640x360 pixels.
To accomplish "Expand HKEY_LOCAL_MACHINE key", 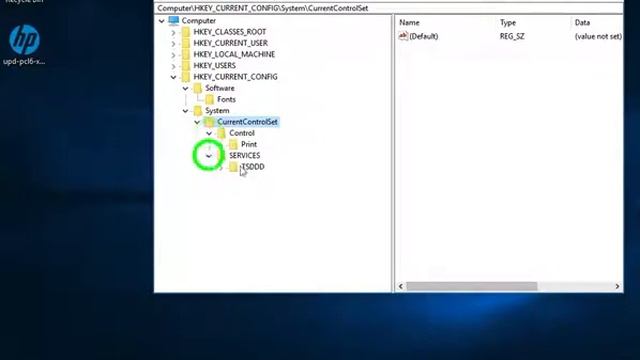I will tap(173, 55).
